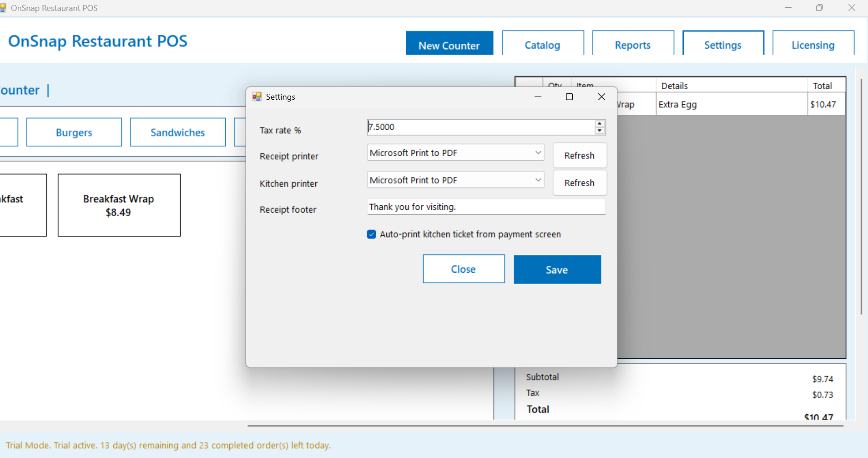Click the OnSnap icon in the title bar
The image size is (868, 458).
4,7
